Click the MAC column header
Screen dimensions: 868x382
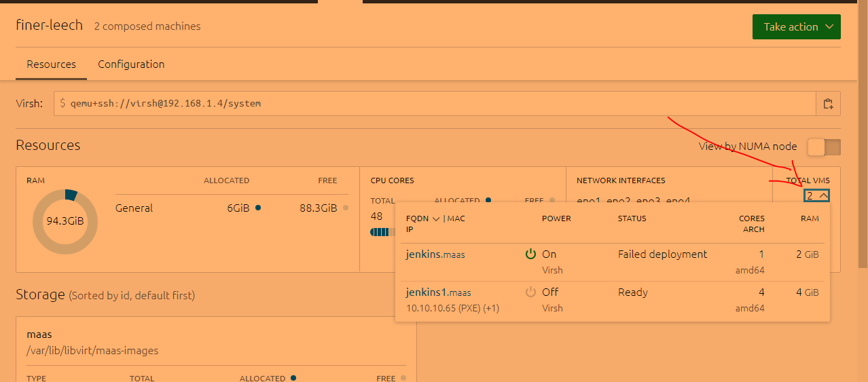tap(456, 218)
